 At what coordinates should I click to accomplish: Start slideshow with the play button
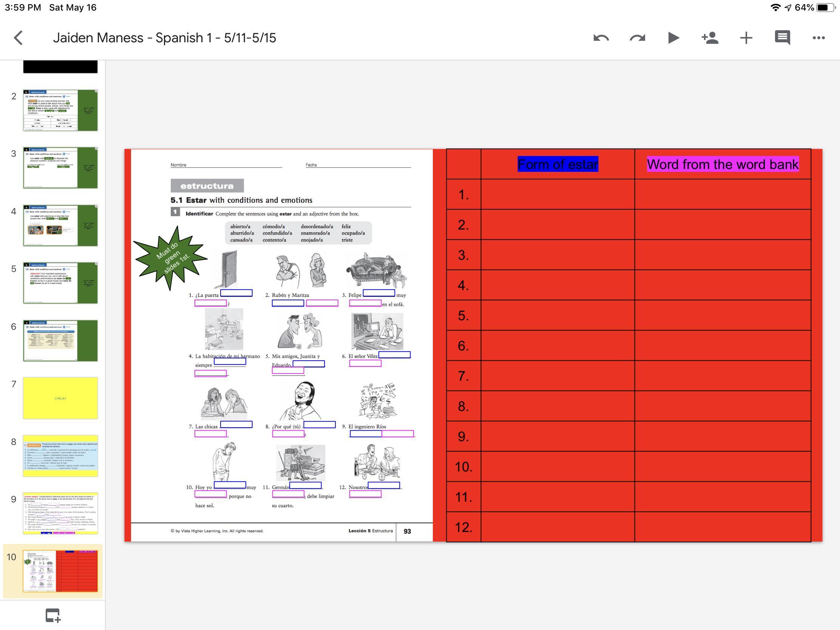pos(673,38)
